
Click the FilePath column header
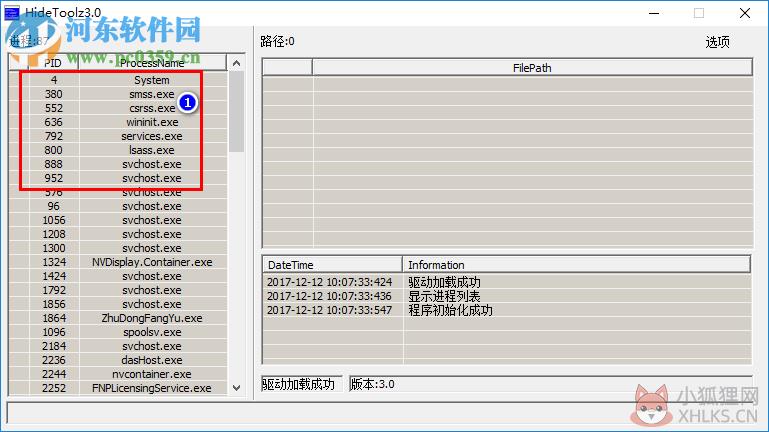pos(532,68)
